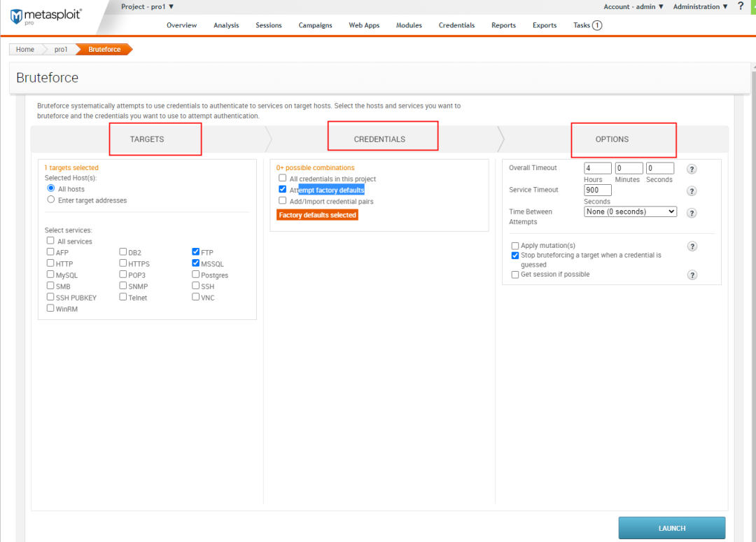Open the Administration dropdown menu

701,7
